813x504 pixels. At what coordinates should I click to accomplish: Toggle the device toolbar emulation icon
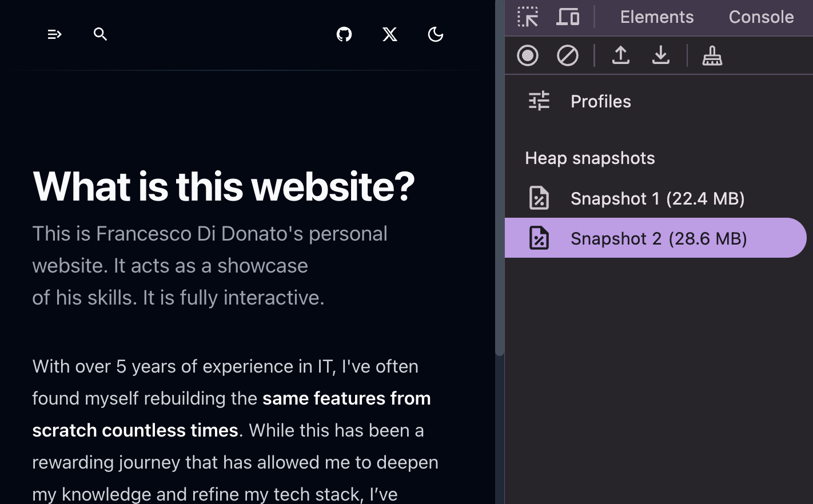(x=568, y=17)
